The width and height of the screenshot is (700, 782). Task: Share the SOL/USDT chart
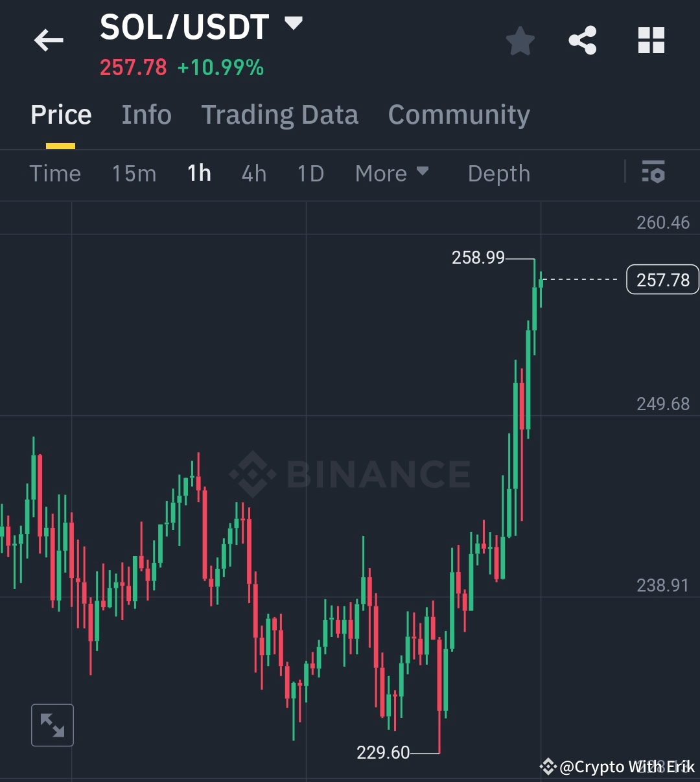pos(583,40)
